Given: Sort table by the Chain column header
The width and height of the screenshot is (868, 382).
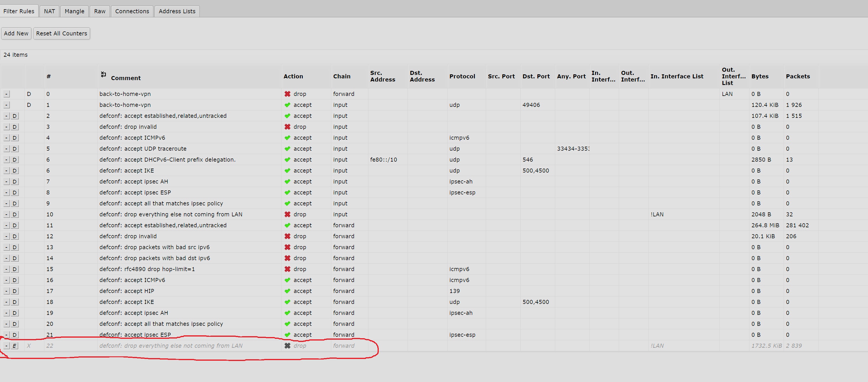Looking at the screenshot, I should pos(342,77).
